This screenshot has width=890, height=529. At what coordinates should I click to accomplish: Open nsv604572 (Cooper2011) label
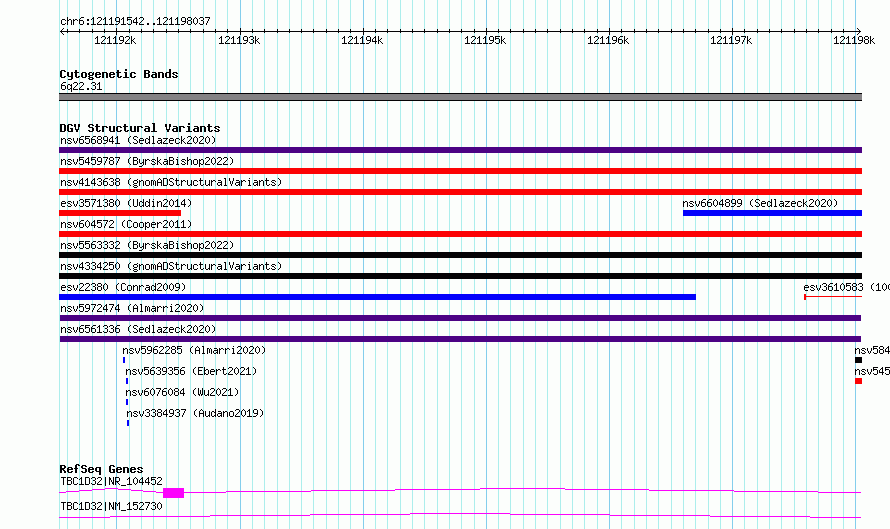(126, 224)
